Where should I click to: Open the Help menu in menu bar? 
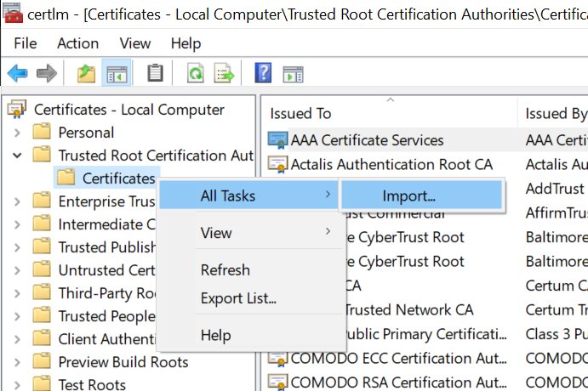186,43
